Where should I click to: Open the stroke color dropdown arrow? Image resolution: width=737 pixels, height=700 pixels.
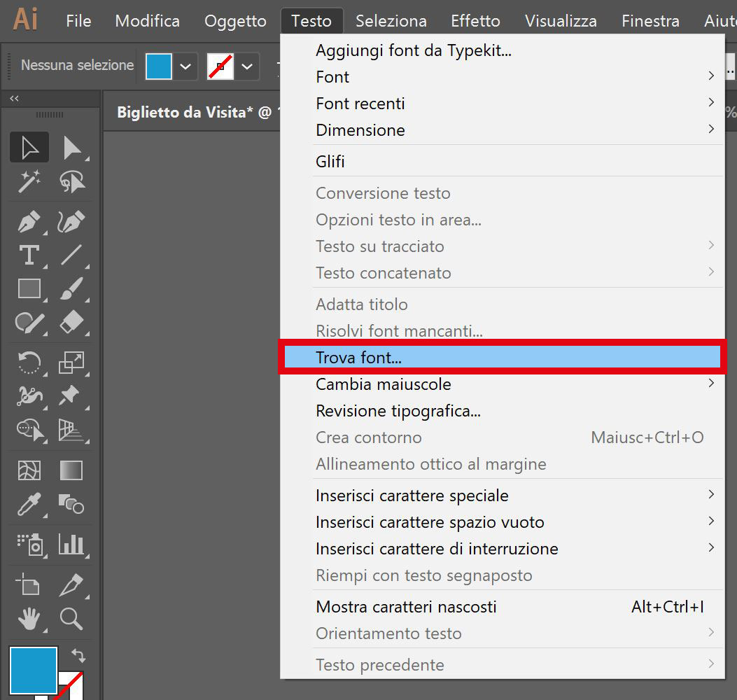(x=247, y=66)
